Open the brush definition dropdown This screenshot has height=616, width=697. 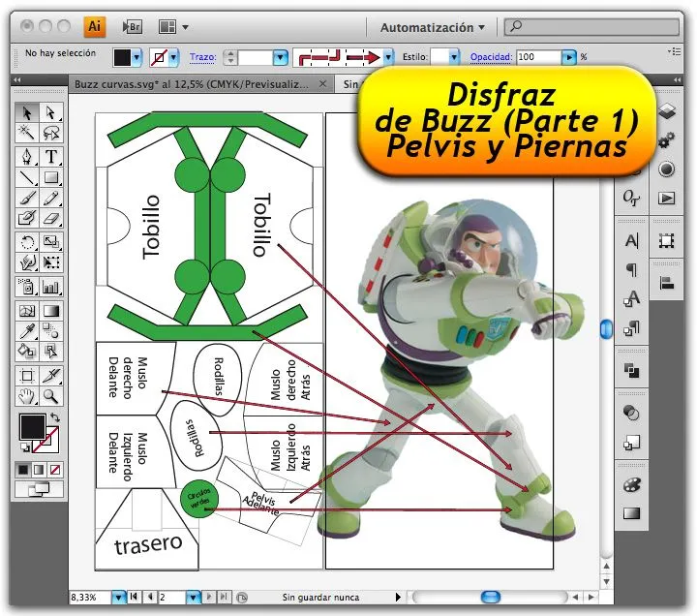[388, 57]
